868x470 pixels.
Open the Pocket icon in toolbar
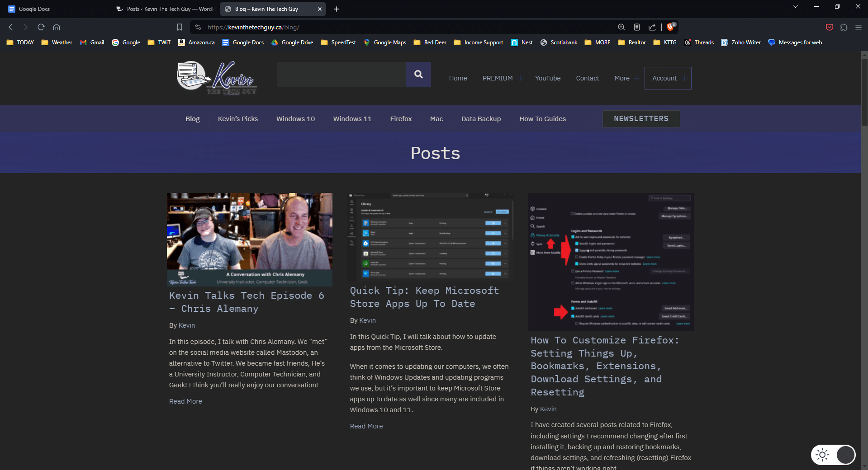pos(830,27)
